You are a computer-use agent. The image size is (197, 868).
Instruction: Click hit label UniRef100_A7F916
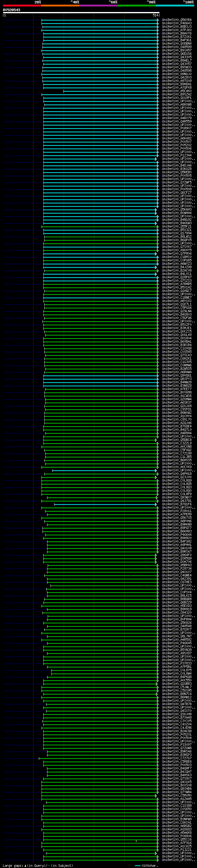tap(177, 843)
